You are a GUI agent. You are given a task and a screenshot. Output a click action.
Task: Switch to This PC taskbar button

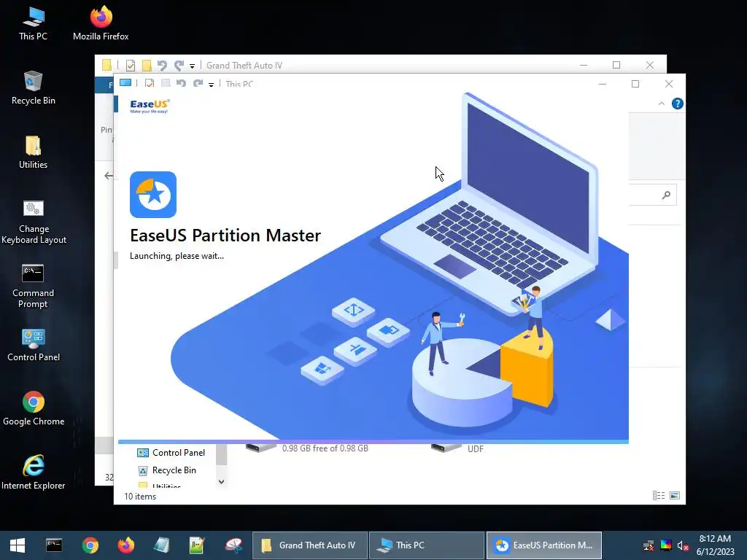426,545
